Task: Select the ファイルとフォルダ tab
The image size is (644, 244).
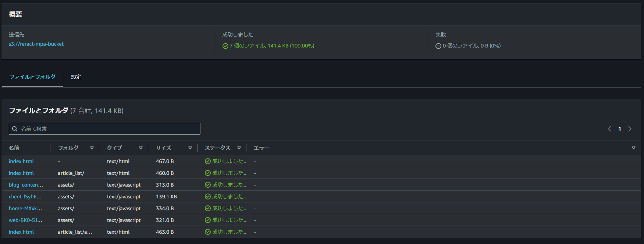Action: click(32, 77)
